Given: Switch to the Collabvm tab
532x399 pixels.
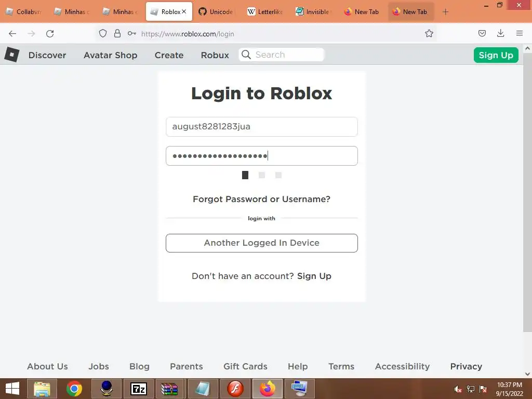Looking at the screenshot, I should pyautogui.click(x=24, y=12).
